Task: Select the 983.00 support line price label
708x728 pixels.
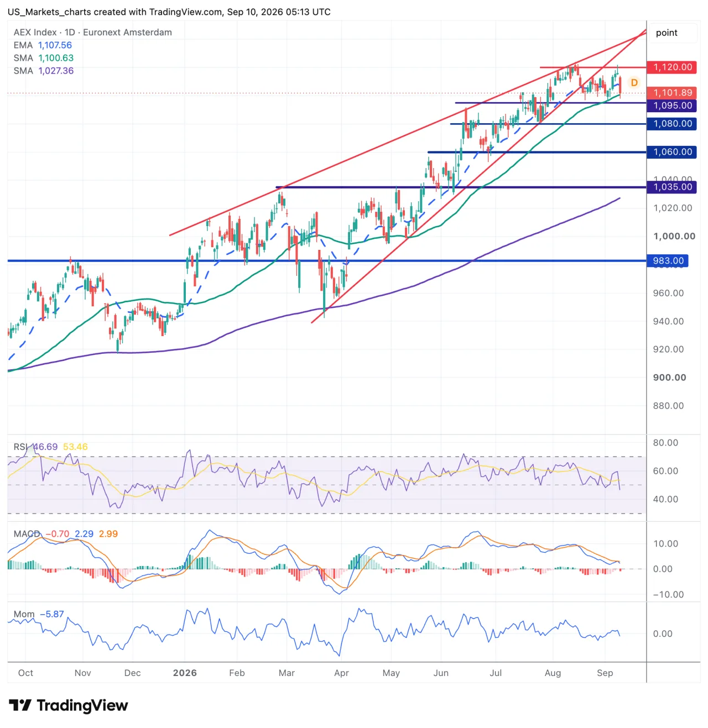Action: coord(668,260)
